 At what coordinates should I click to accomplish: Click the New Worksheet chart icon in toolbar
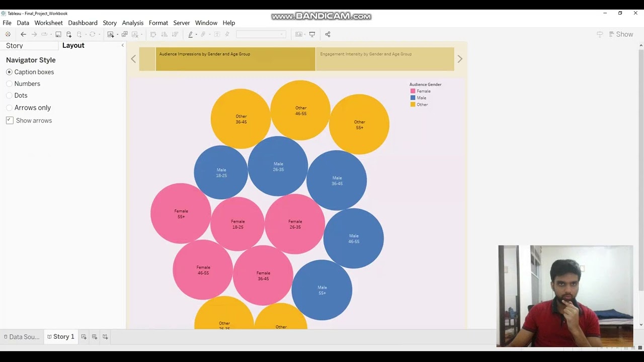[x=110, y=34]
